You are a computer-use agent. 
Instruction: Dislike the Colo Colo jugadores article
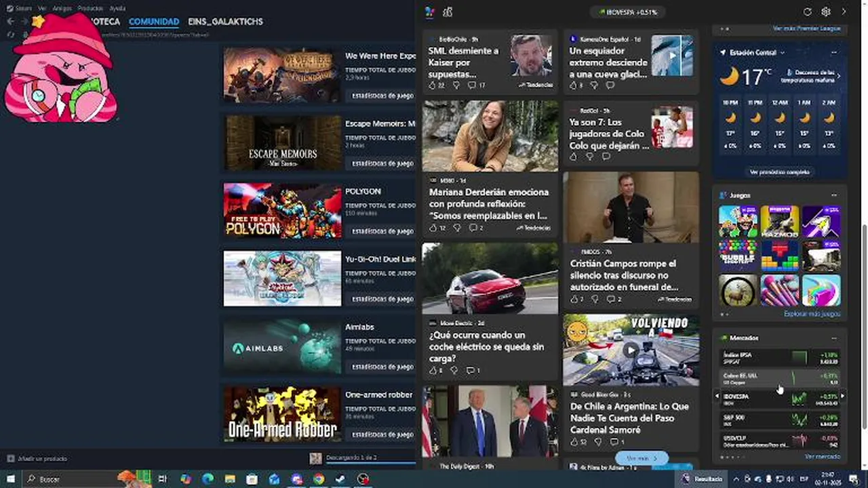pos(589,157)
